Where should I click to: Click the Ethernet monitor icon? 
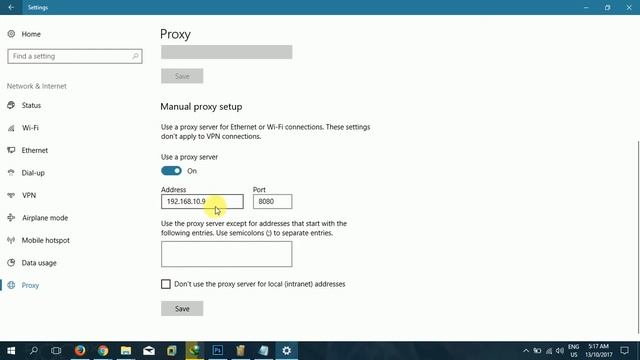(11, 150)
